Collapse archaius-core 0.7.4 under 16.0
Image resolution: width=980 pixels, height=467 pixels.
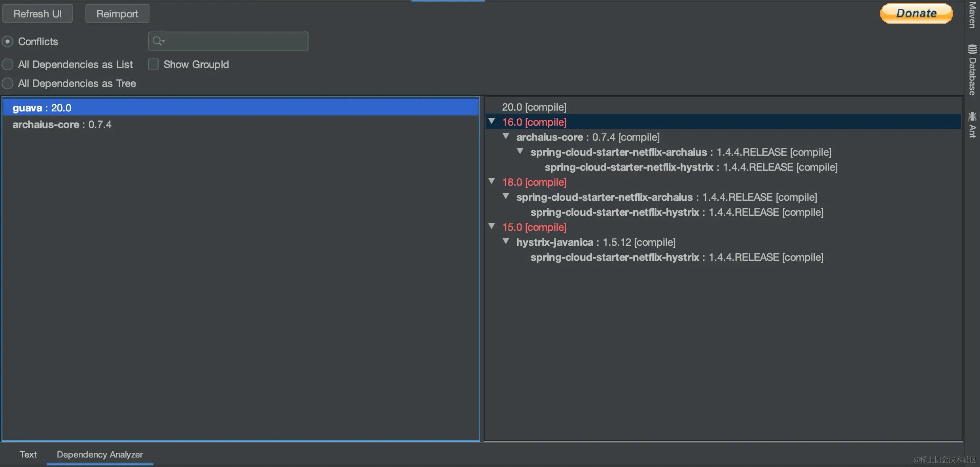tap(506, 136)
